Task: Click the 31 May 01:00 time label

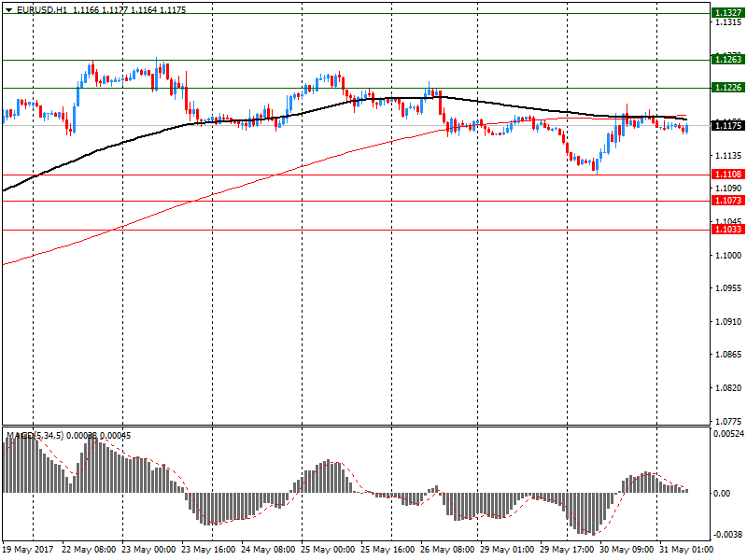Action: [x=686, y=550]
